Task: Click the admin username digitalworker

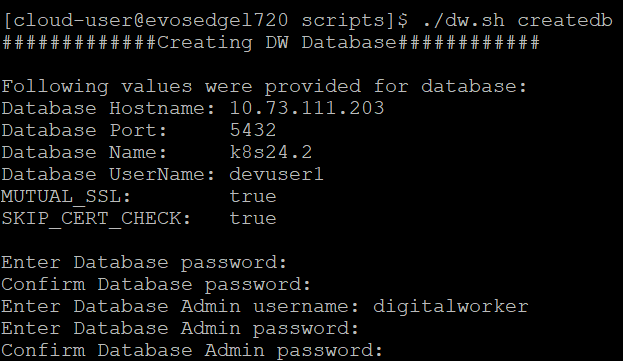Action: point(451,307)
